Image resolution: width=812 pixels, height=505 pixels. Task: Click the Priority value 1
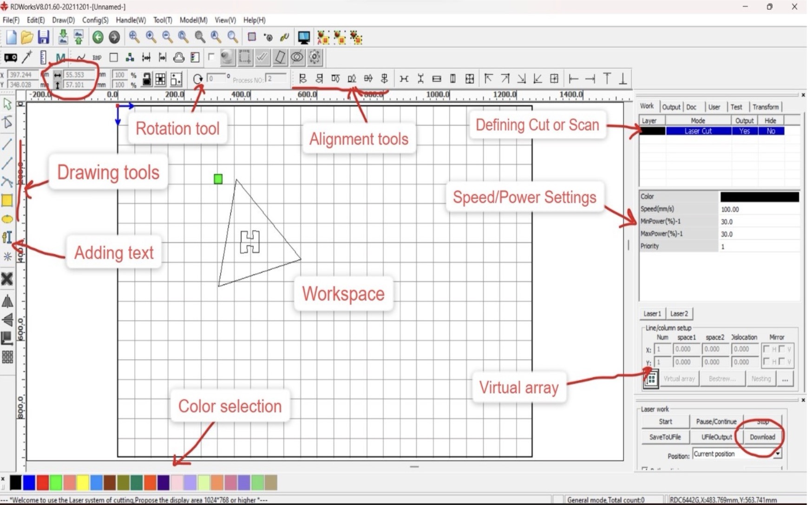pyautogui.click(x=759, y=246)
